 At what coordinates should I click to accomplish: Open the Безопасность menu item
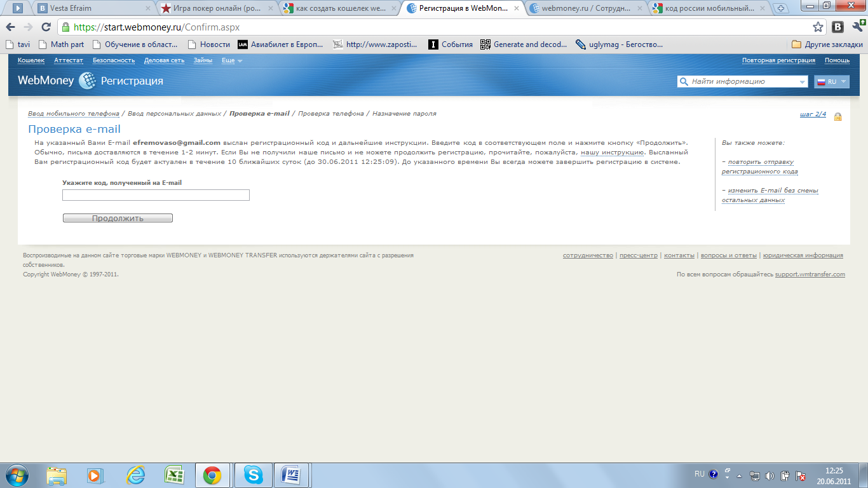tap(114, 60)
